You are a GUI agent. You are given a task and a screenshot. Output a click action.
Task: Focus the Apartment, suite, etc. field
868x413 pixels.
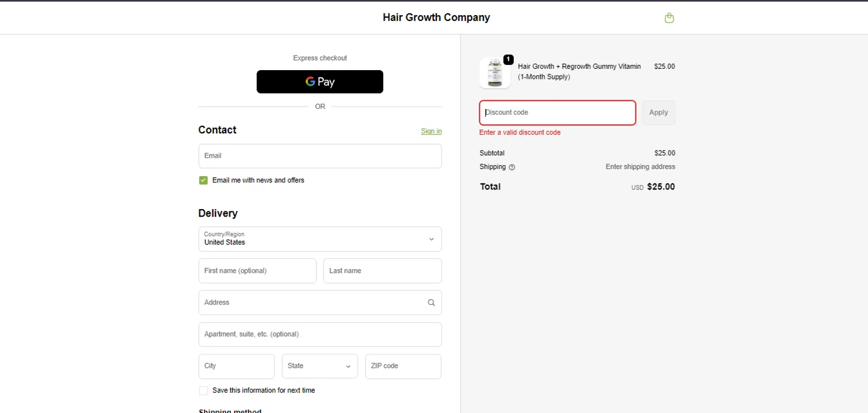click(320, 334)
